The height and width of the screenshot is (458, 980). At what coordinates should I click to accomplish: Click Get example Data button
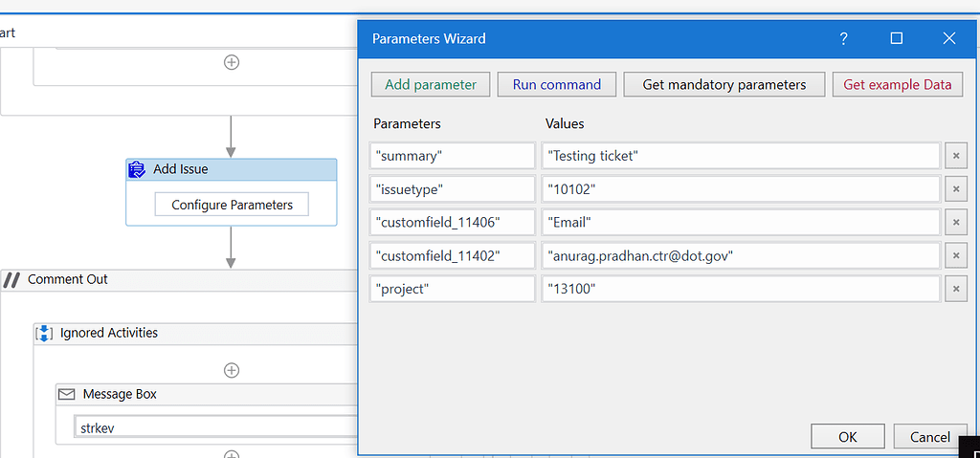click(x=897, y=84)
